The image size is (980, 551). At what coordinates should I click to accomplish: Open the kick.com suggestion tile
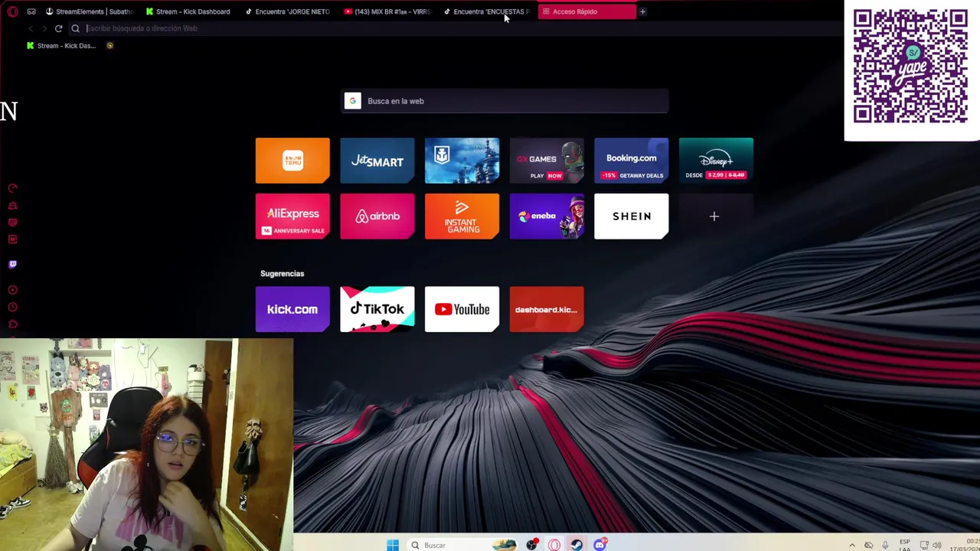292,309
